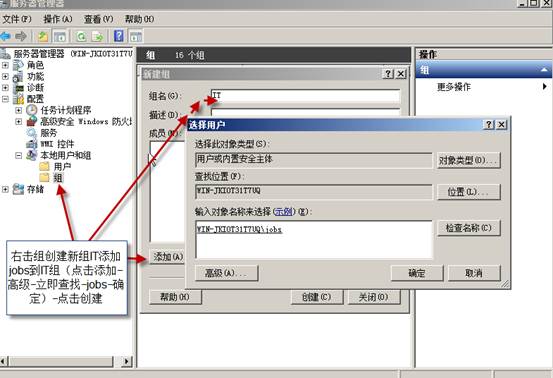Click the Add (添加) button in New Group
This screenshot has width=553, height=378.
pos(167,257)
